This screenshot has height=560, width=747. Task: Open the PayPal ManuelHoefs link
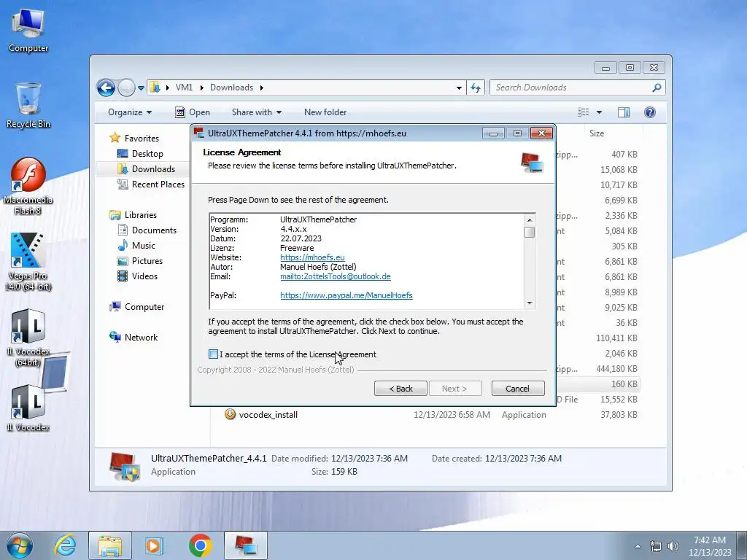pyautogui.click(x=347, y=295)
